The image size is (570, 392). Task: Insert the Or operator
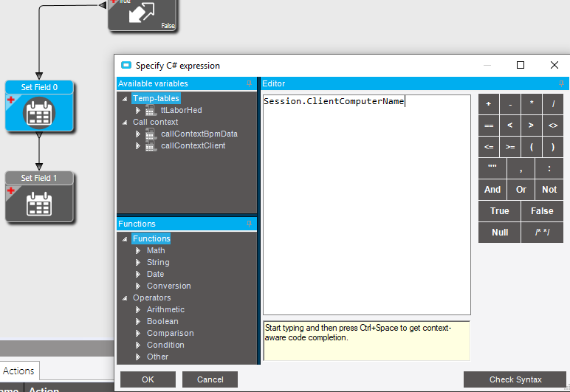[x=521, y=190]
